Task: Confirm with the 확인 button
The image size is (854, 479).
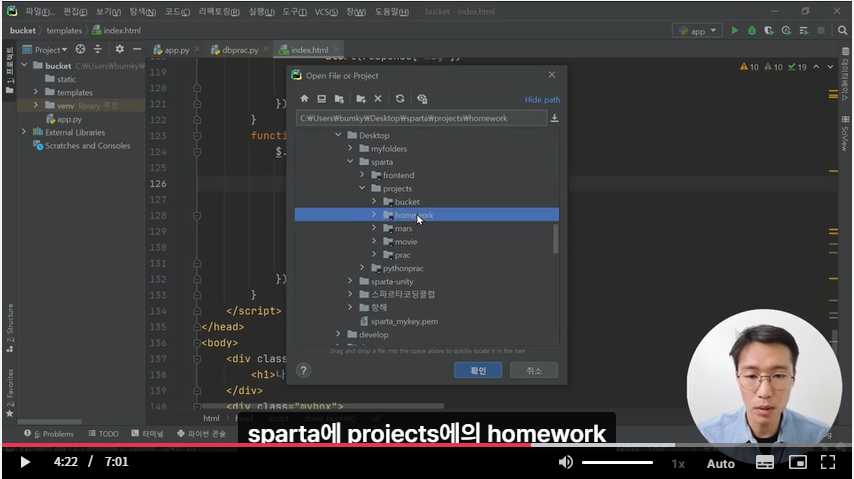Action: point(478,371)
